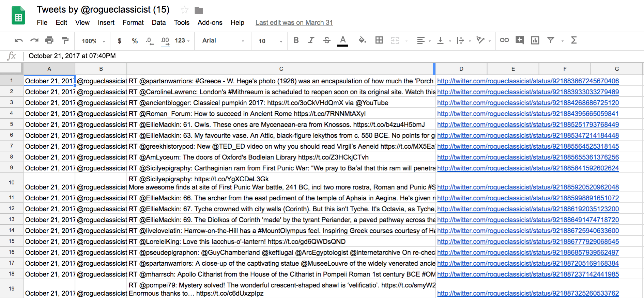Click the Merge cells icon
The image size is (644, 298).
pyautogui.click(x=395, y=40)
